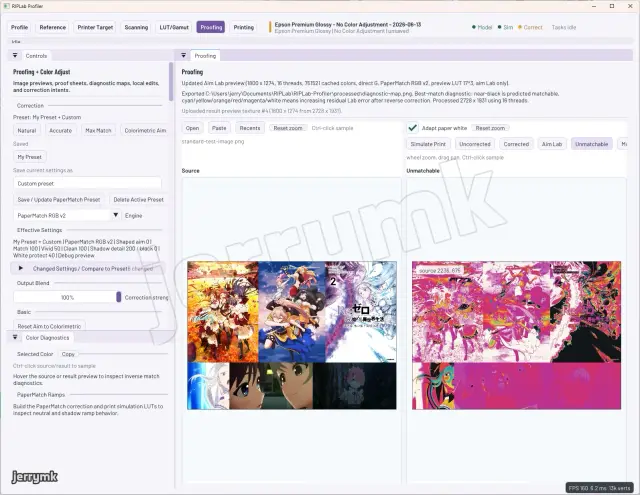The width and height of the screenshot is (640, 495).
Task: Load the saved My Preset
Action: coord(29,157)
